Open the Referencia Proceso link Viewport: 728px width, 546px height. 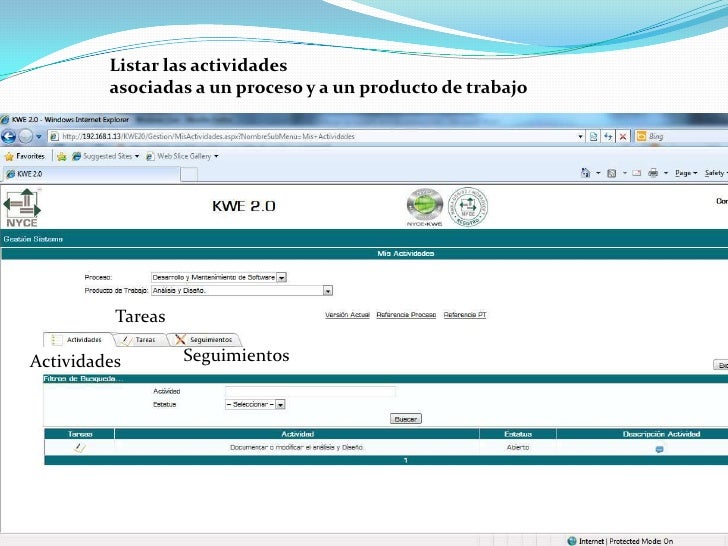click(406, 315)
